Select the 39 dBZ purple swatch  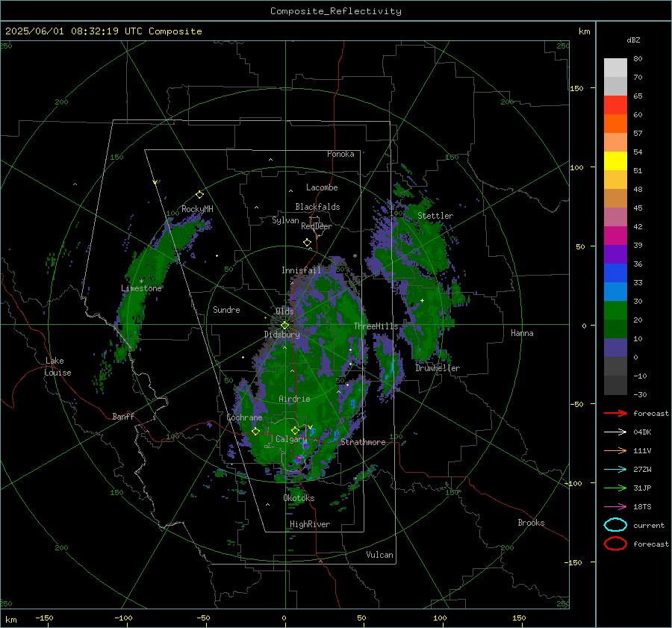[x=615, y=254]
